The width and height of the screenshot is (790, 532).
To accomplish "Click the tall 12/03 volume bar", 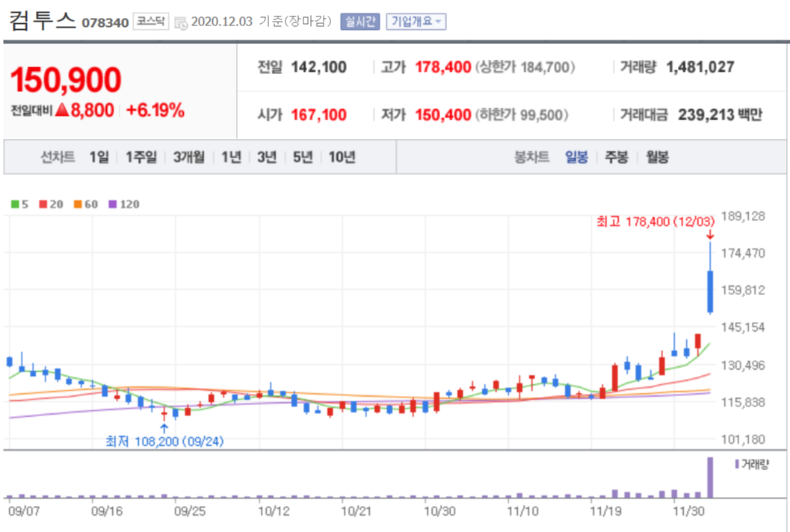I will 710,477.
